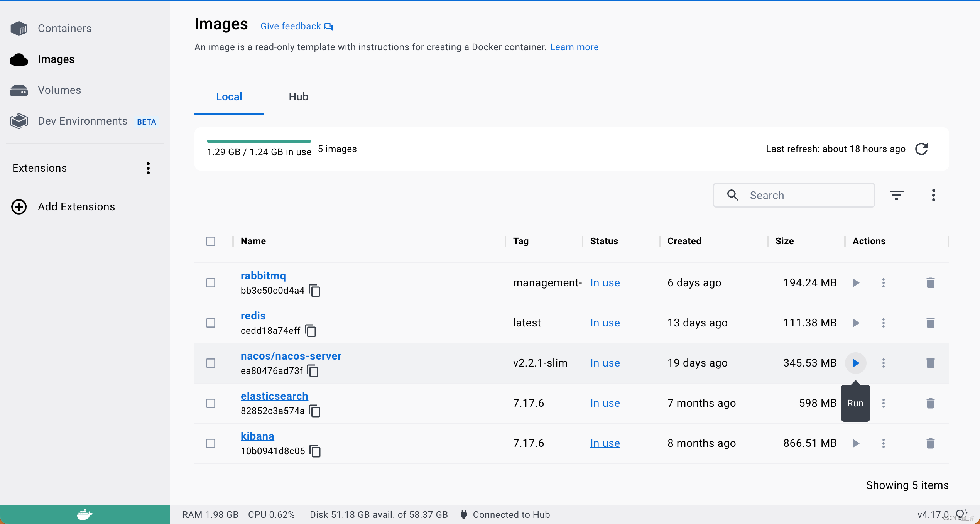This screenshot has height=524, width=980.
Task: Select the kibana image checkbox
Action: 211,443
